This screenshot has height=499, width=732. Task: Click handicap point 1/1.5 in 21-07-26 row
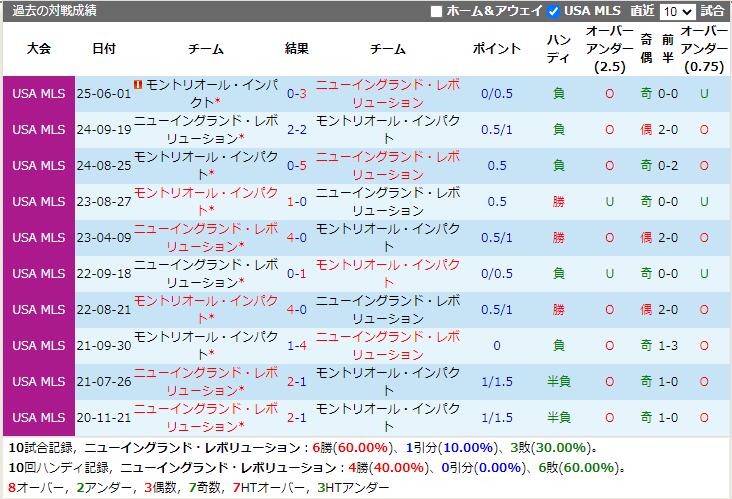click(497, 381)
